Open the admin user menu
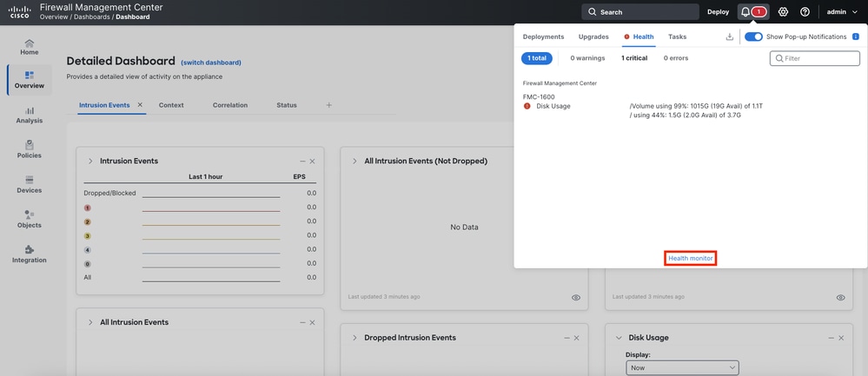 841,11
